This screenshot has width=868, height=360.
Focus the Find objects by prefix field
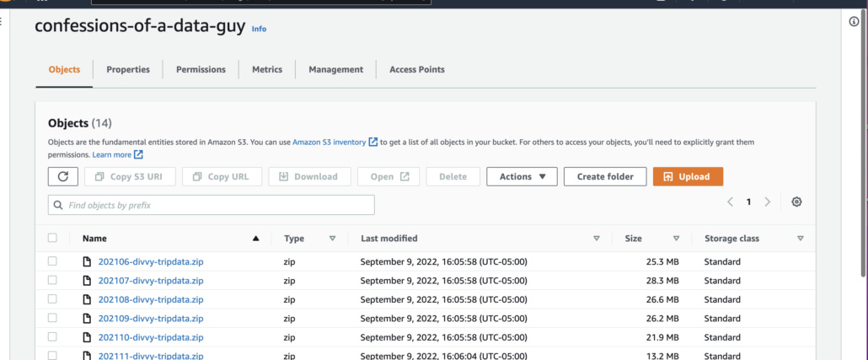(212, 205)
